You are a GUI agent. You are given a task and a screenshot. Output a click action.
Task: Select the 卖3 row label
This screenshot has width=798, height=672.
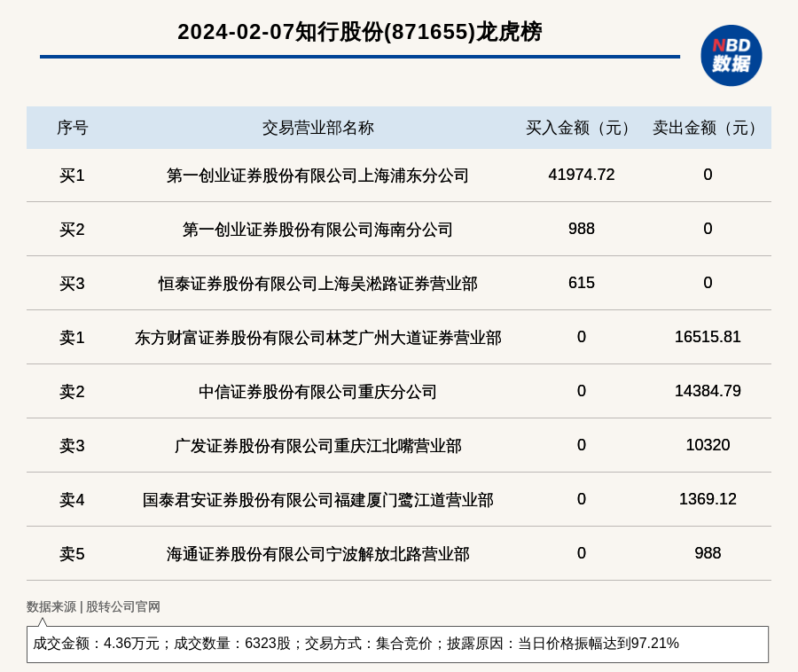pyautogui.click(x=72, y=446)
